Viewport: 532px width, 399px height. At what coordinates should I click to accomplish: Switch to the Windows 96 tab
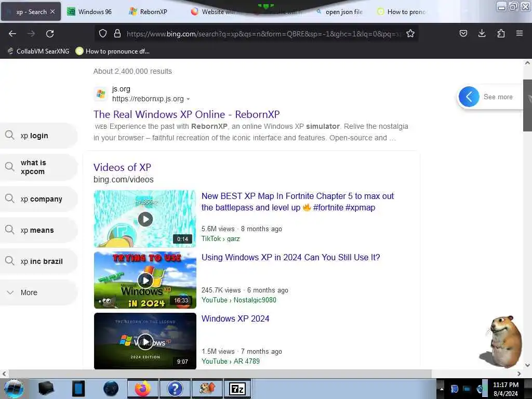pos(89,11)
